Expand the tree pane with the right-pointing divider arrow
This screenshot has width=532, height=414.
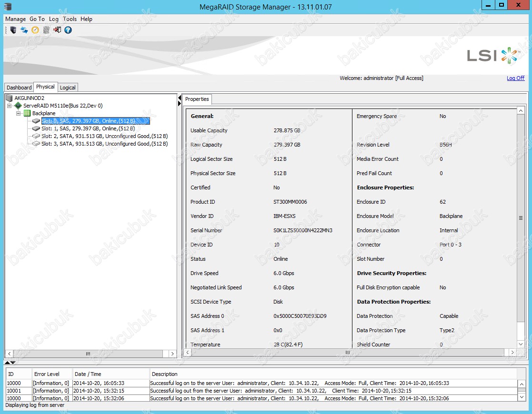click(180, 103)
